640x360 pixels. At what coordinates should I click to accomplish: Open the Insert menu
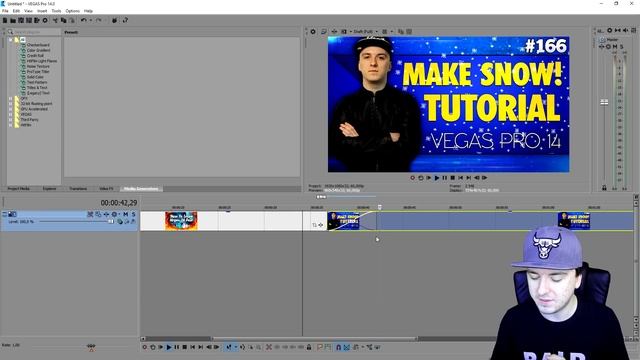click(x=42, y=11)
